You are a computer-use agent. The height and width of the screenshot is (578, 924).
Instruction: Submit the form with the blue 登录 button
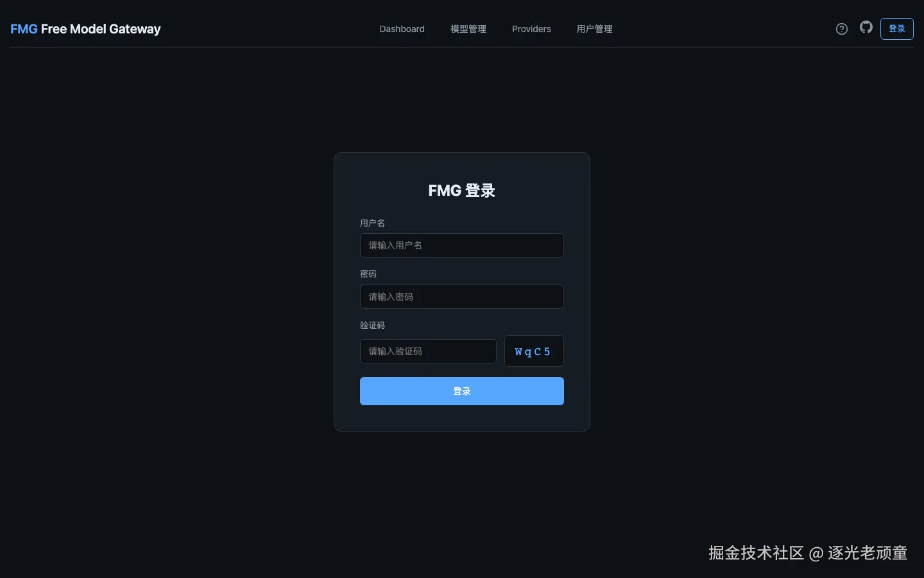462,391
